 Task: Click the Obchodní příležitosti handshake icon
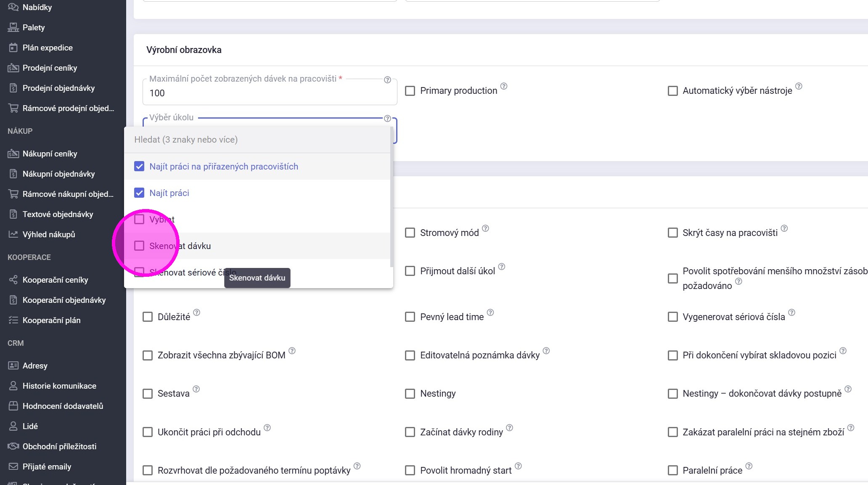pos(13,446)
